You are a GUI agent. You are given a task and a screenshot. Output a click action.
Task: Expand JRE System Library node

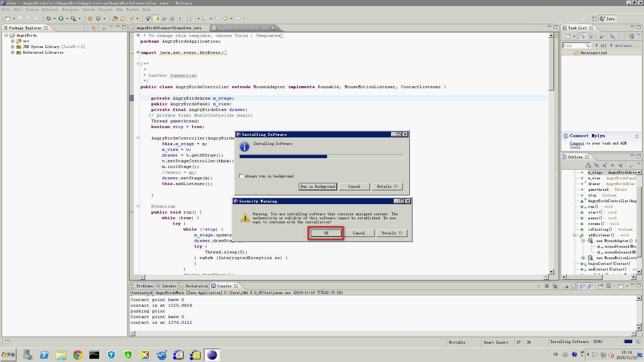click(12, 47)
